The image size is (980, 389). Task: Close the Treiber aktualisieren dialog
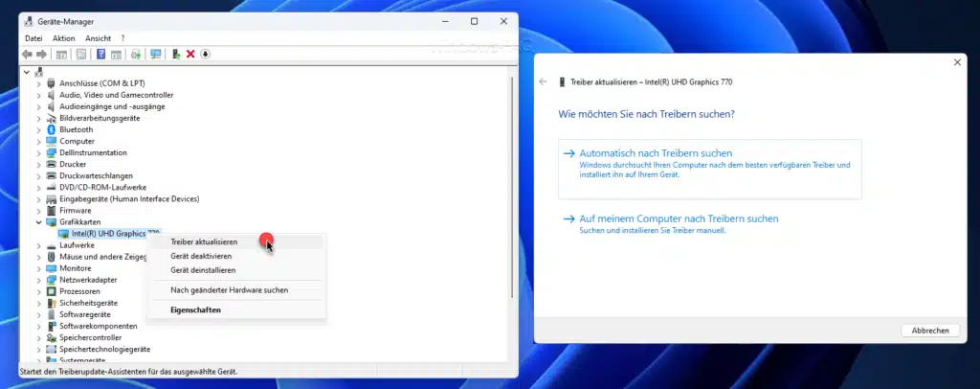(x=957, y=62)
